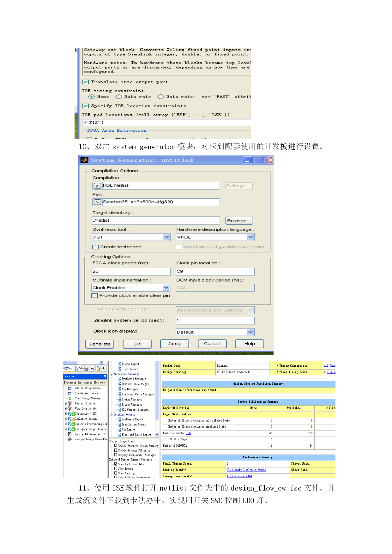Click the OK button in System Generator
Image resolution: width=392 pixels, height=554 pixels.
point(137,344)
